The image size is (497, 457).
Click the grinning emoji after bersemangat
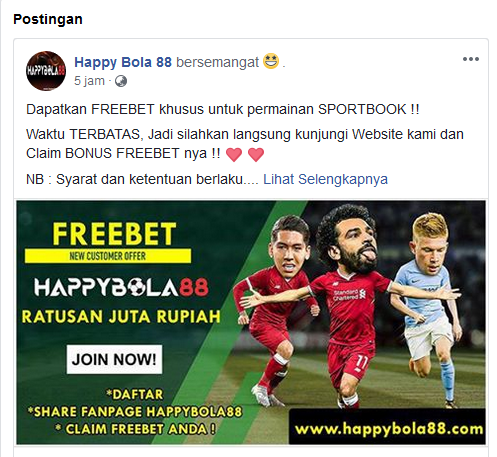[271, 61]
